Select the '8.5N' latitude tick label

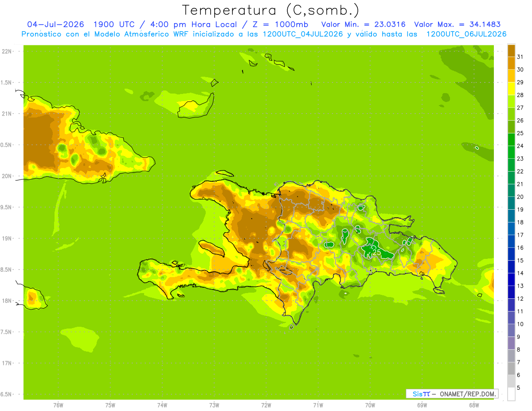[7, 270]
